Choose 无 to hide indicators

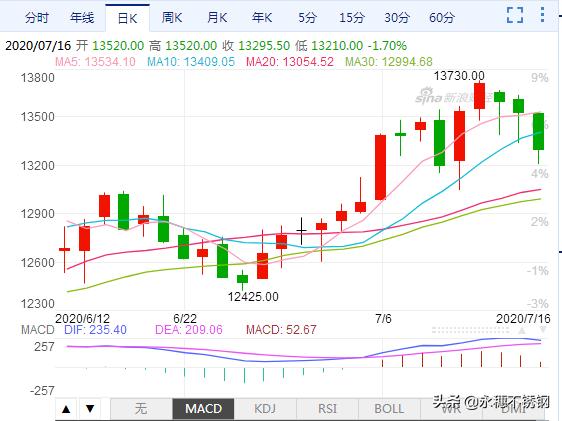(x=141, y=409)
